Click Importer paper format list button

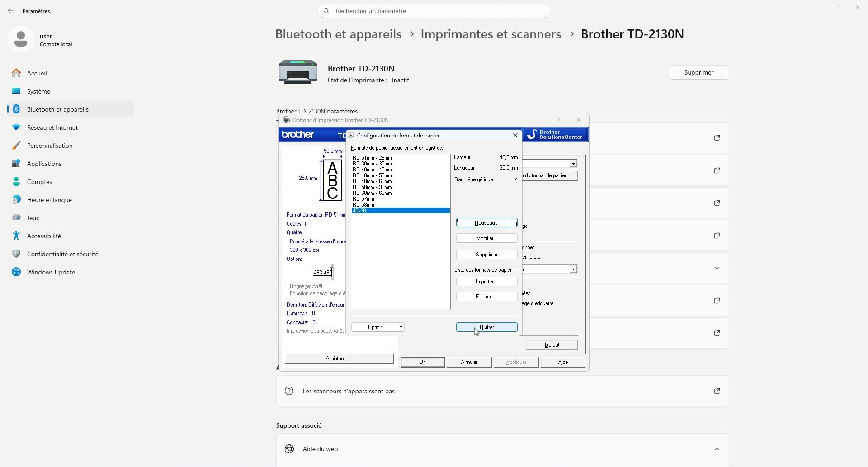tap(486, 282)
